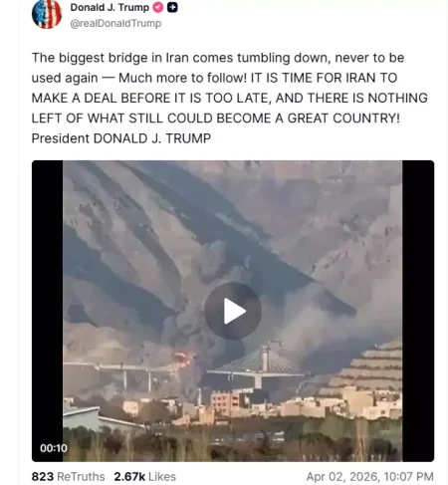Click the 00:10 duration label on video
The width and height of the screenshot is (448, 485).
click(54, 448)
